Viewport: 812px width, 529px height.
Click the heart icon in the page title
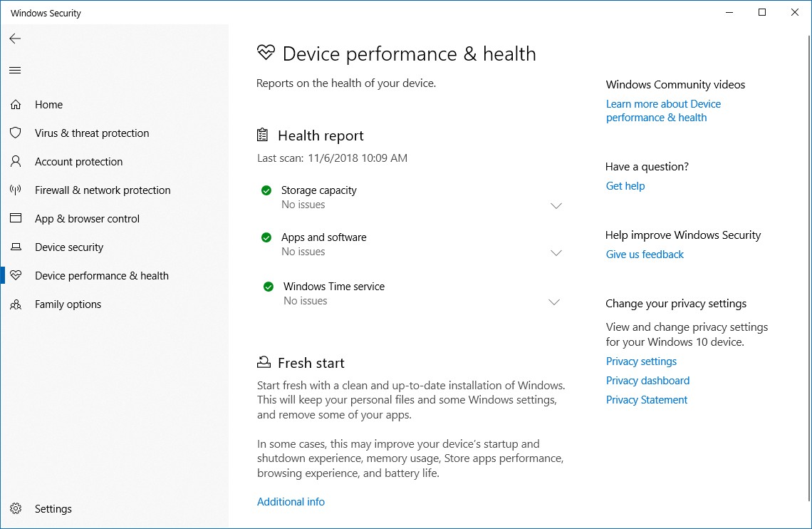click(x=266, y=52)
